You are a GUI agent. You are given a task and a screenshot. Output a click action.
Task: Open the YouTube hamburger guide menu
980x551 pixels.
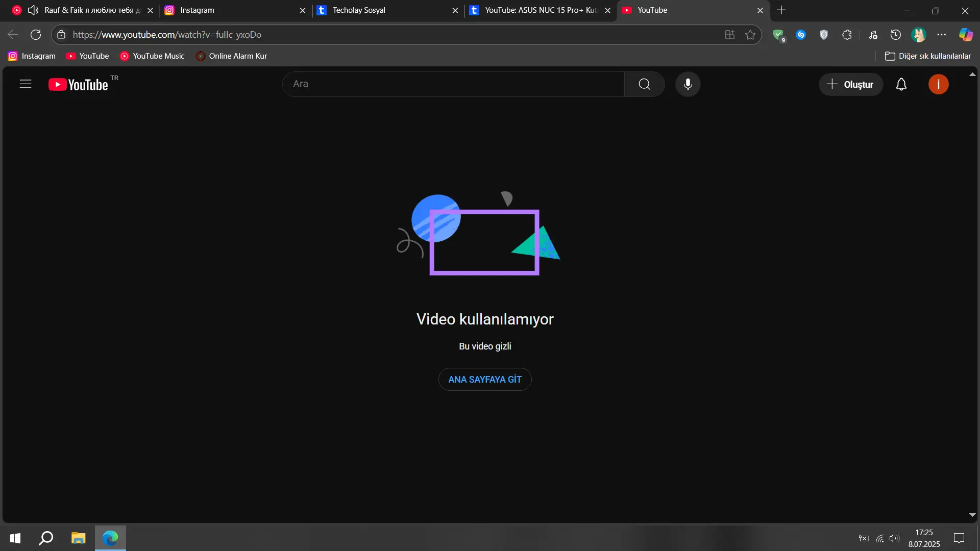(26, 84)
